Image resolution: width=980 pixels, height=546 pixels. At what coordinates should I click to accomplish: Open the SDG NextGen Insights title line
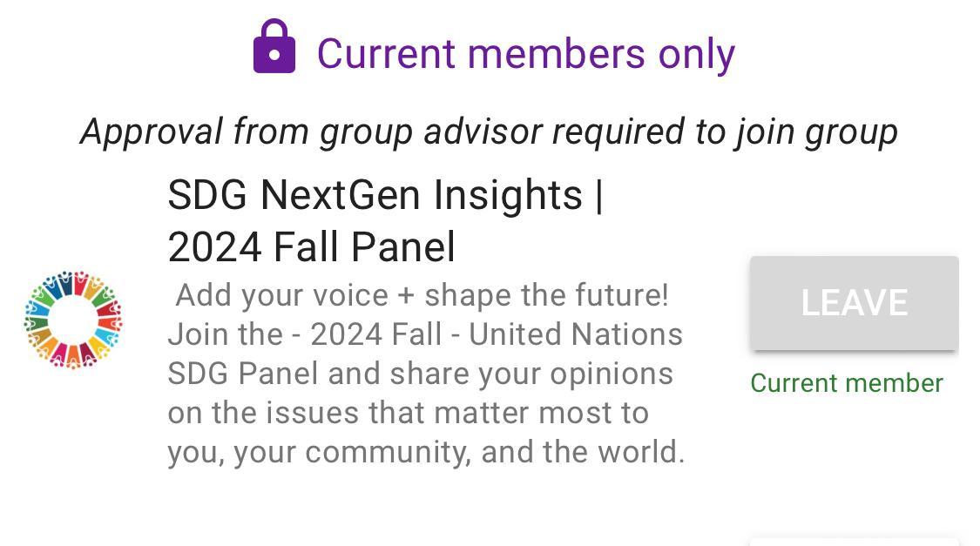tap(385, 194)
